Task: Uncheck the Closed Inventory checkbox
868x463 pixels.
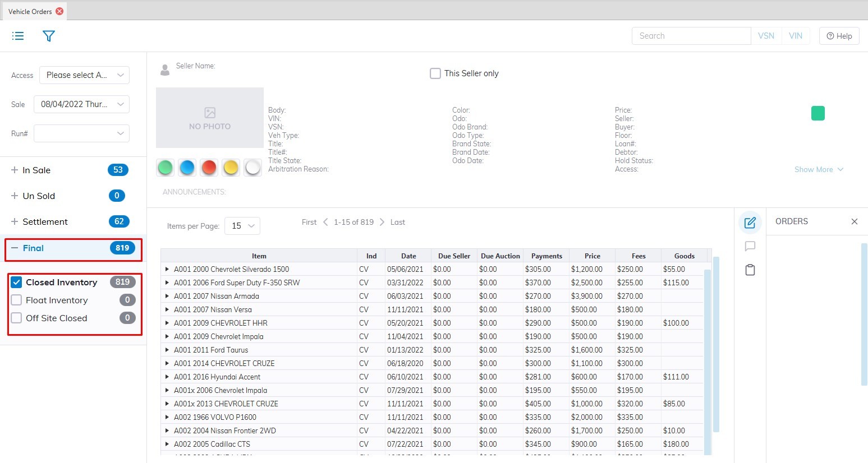Action: 17,283
